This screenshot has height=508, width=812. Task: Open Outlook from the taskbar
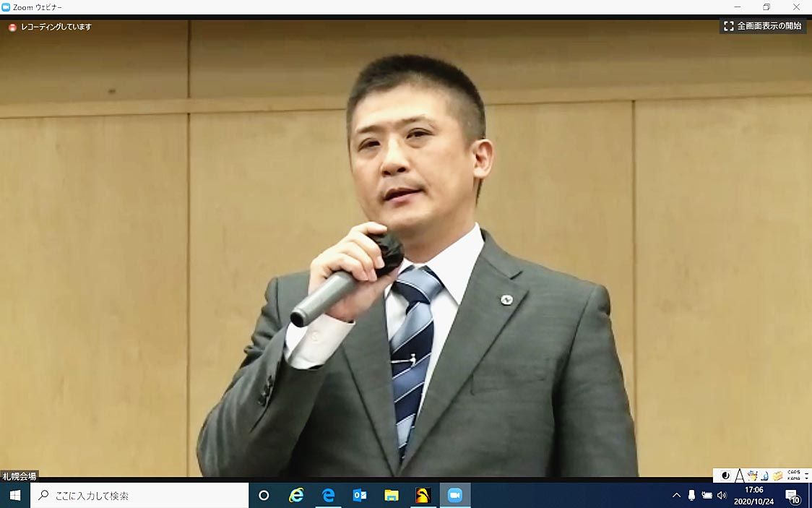pyautogui.click(x=360, y=496)
